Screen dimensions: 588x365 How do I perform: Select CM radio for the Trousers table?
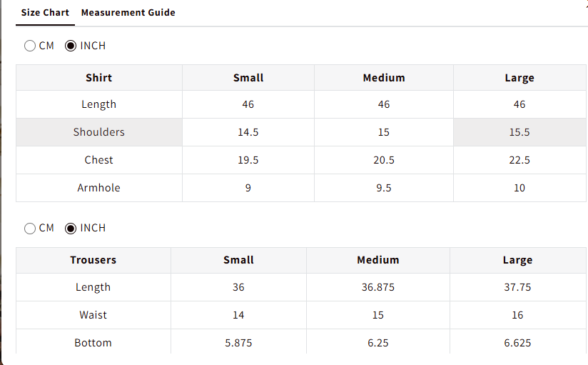[x=30, y=229]
